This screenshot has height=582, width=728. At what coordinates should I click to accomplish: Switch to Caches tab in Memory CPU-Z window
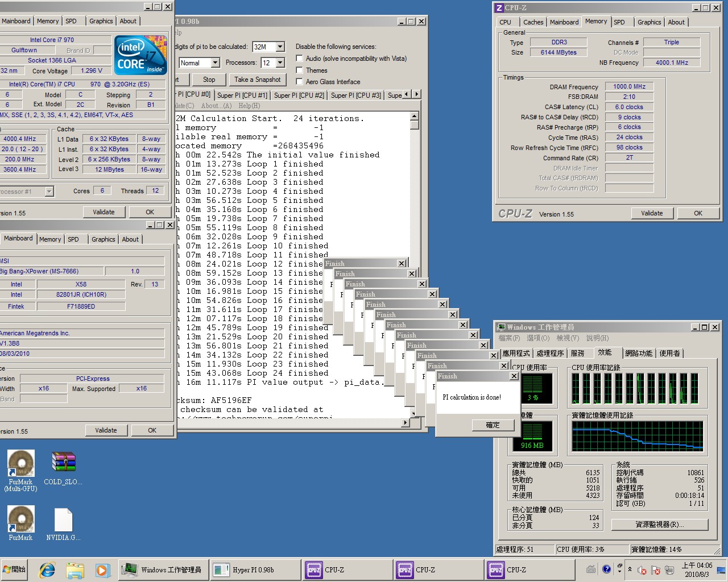coord(533,22)
